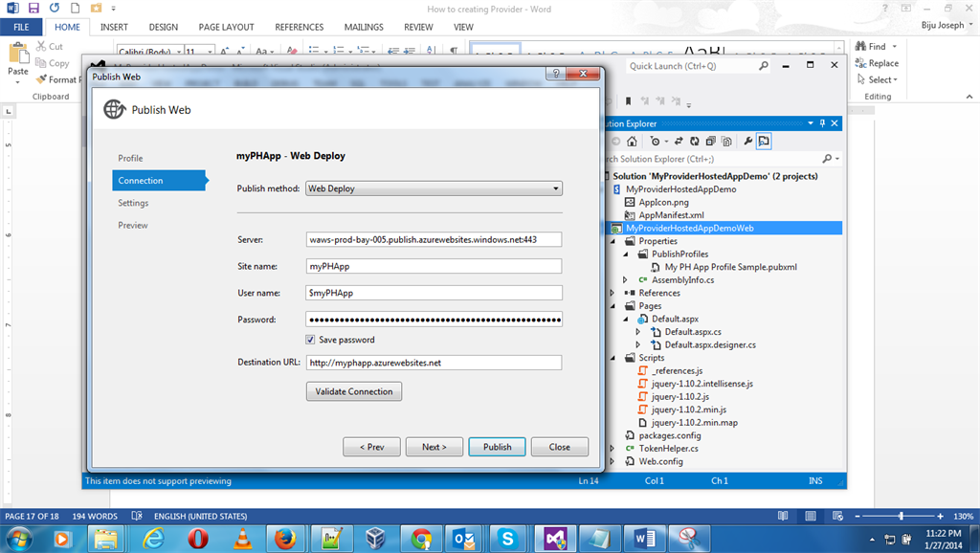Click the Close button in Publish Web dialog
The image size is (980, 553).
pyautogui.click(x=559, y=447)
